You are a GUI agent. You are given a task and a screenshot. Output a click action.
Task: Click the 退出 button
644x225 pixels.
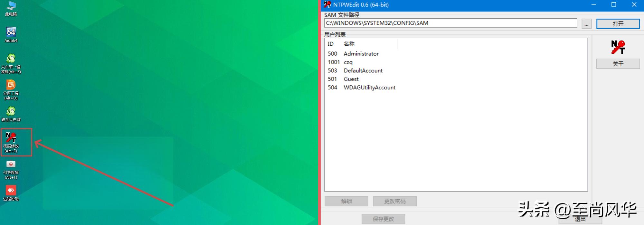coord(580,219)
